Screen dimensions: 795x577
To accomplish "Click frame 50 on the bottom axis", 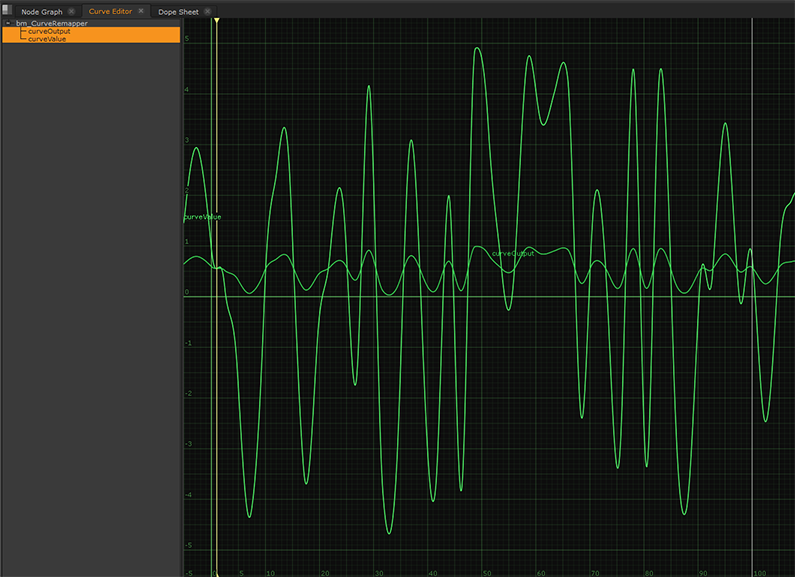I will pyautogui.click(x=486, y=573).
